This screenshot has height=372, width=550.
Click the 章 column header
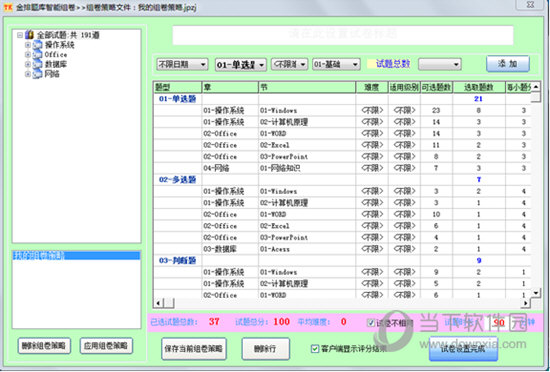(x=230, y=87)
